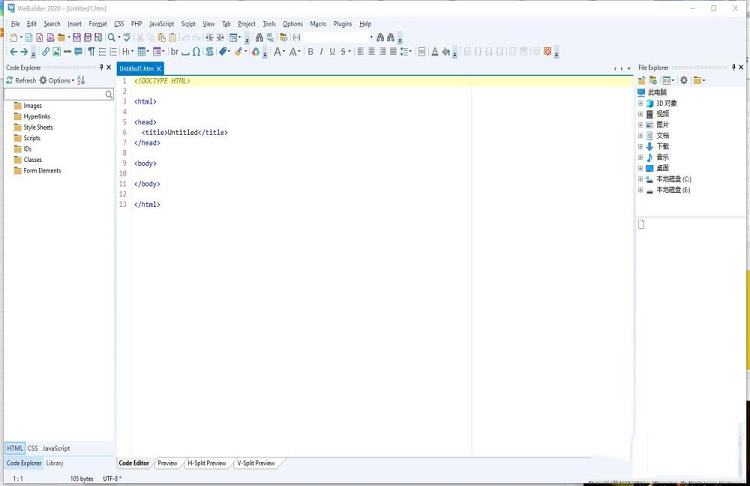Switch to the V-Split Preview tab
The width and height of the screenshot is (750, 486).
256,463
